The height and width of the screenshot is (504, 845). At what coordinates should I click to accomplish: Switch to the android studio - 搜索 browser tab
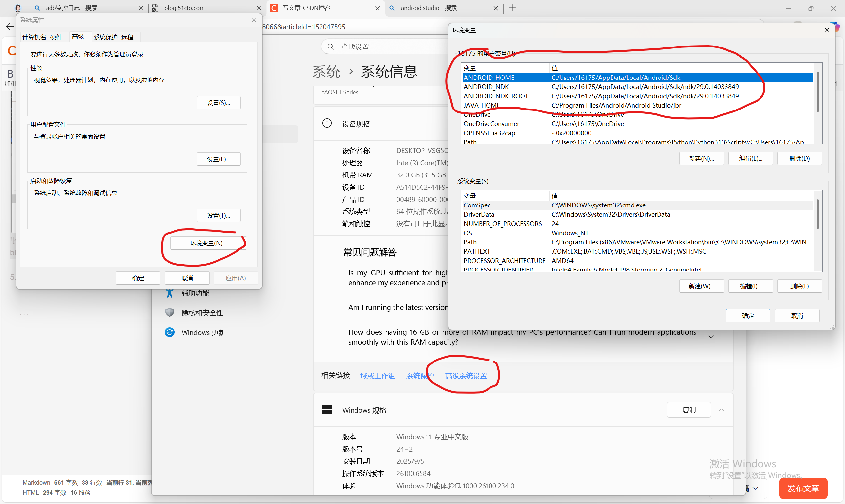point(443,8)
